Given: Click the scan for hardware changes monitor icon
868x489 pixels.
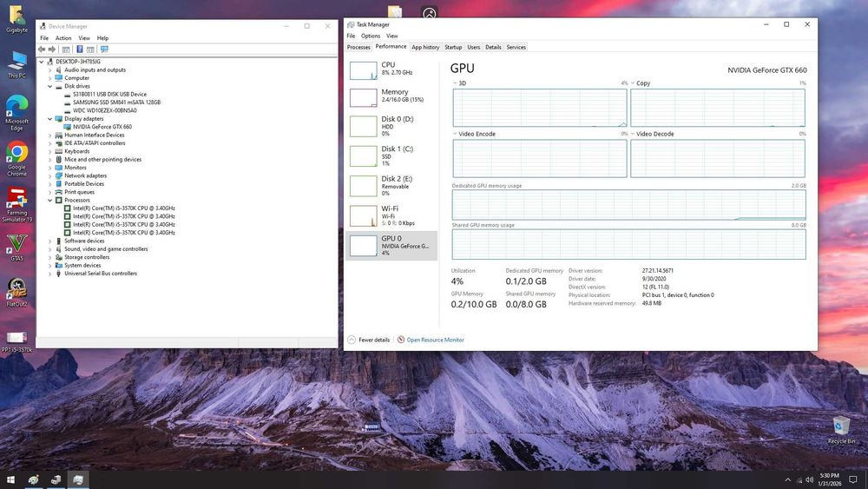Looking at the screenshot, I should (104, 50).
